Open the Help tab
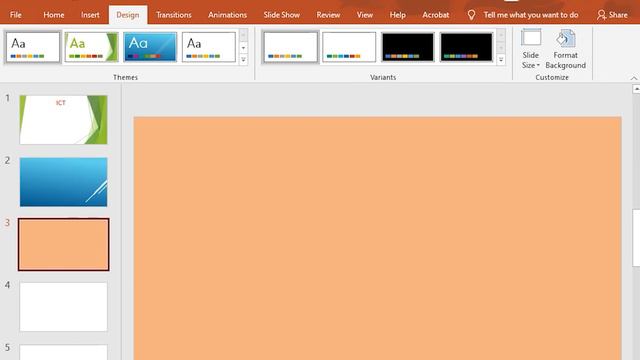Viewport: 640px width, 360px height. tap(397, 15)
